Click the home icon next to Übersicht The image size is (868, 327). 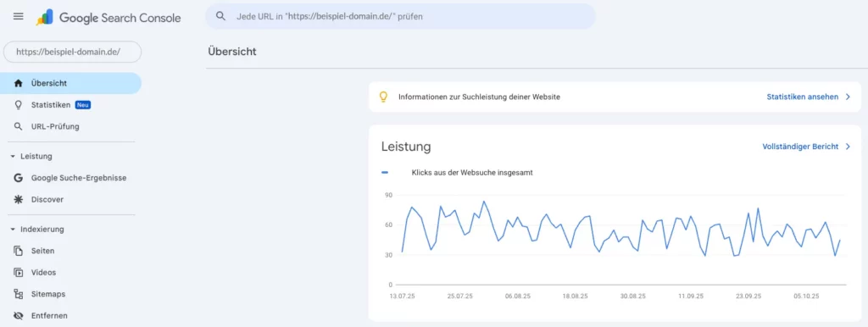point(19,84)
